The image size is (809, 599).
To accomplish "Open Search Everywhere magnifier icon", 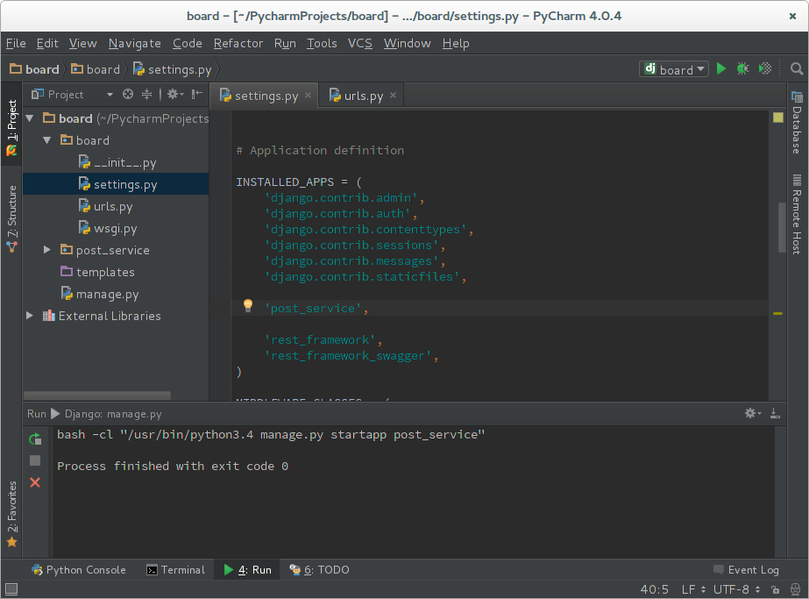I will (x=797, y=69).
